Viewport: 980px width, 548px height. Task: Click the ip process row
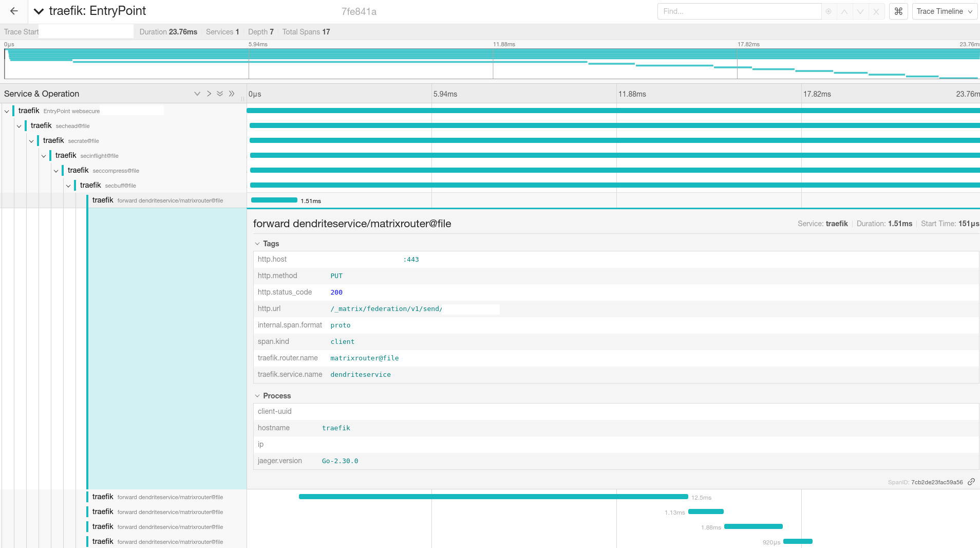point(616,445)
